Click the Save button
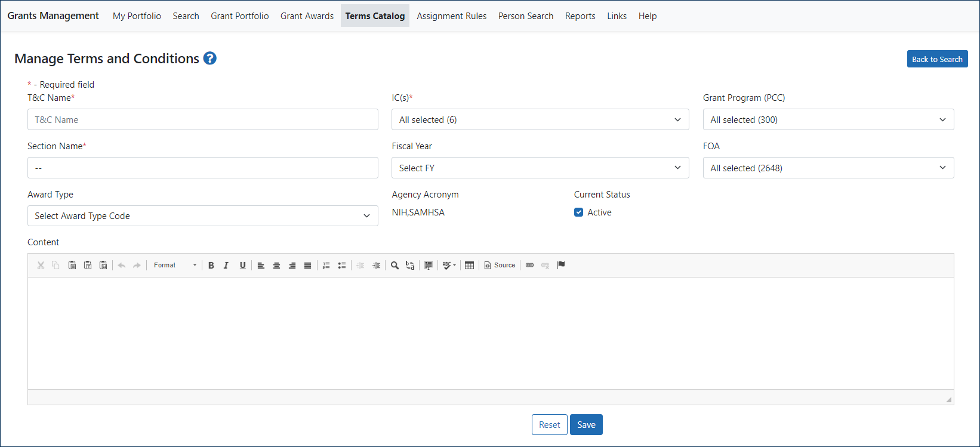The image size is (980, 447). point(586,425)
